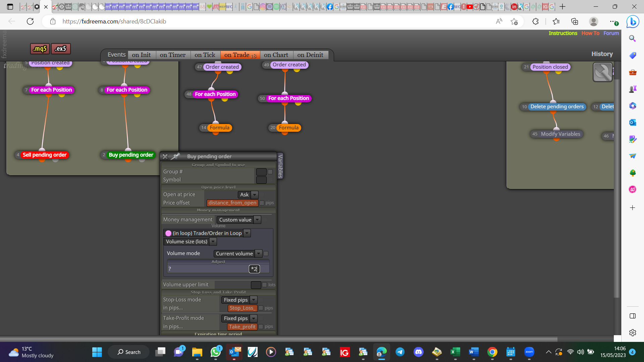
Task: Open Discord from the taskbar
Action: coord(418,352)
